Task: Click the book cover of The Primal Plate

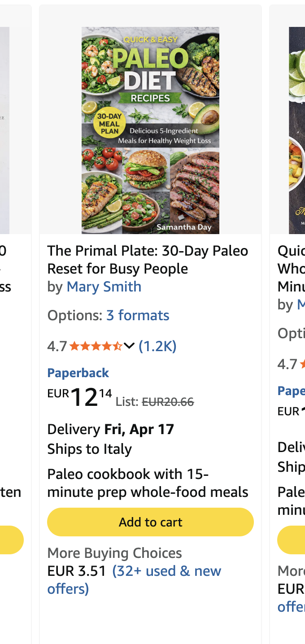Action: (150, 130)
